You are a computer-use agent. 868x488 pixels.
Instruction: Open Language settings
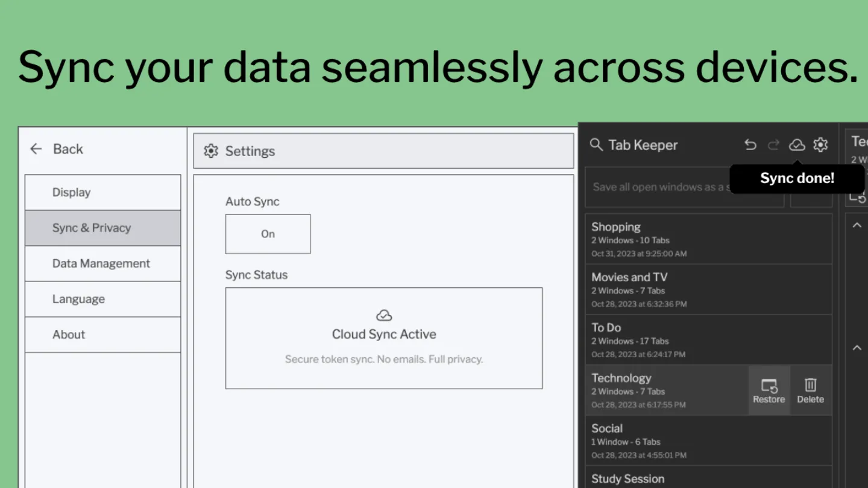[102, 299]
